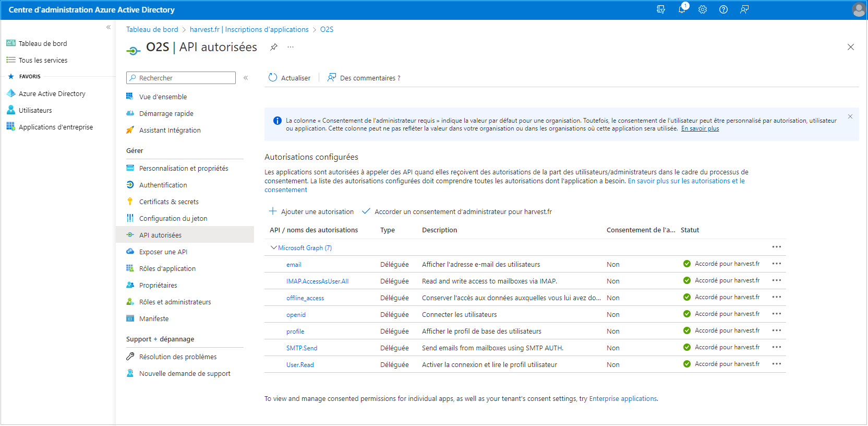Open the IMAP.AccessAsUser.All permission link
The image size is (868, 426).
317,281
